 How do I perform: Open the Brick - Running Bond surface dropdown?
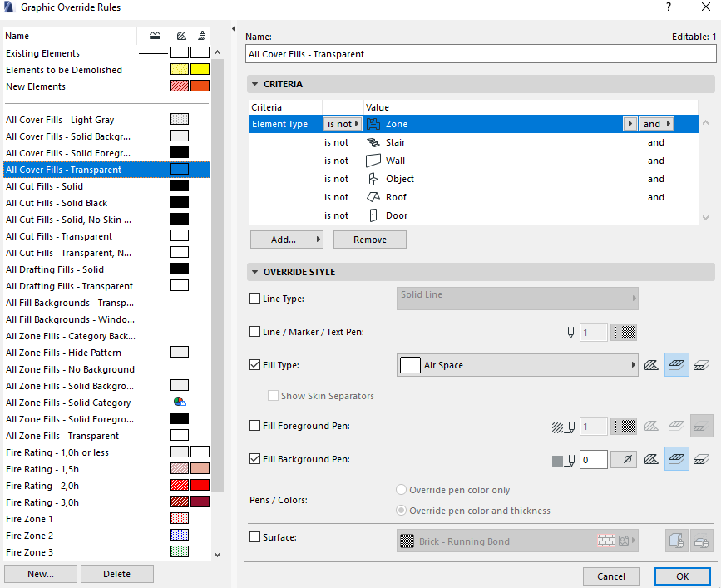click(517, 541)
